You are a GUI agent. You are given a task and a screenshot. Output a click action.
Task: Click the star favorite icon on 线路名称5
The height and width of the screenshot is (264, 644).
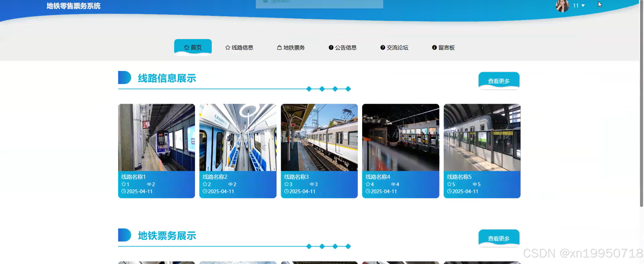(449, 184)
